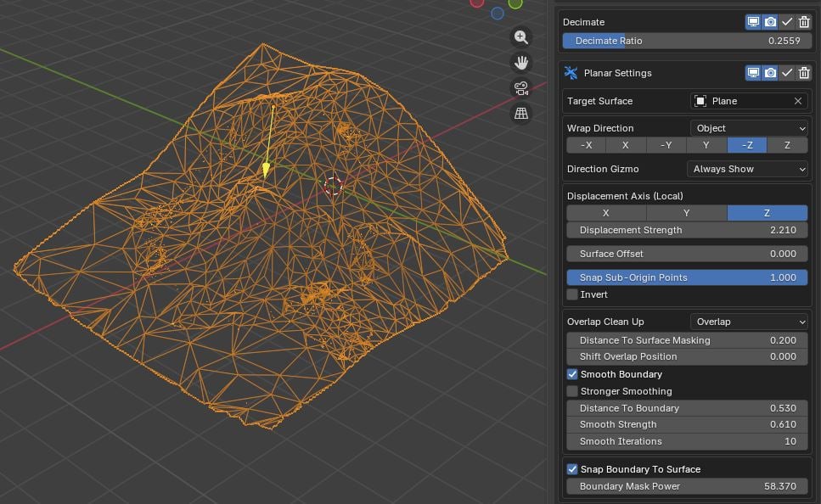Uncheck Smooth Boundary option
Image resolution: width=821 pixels, height=504 pixels.
point(572,374)
